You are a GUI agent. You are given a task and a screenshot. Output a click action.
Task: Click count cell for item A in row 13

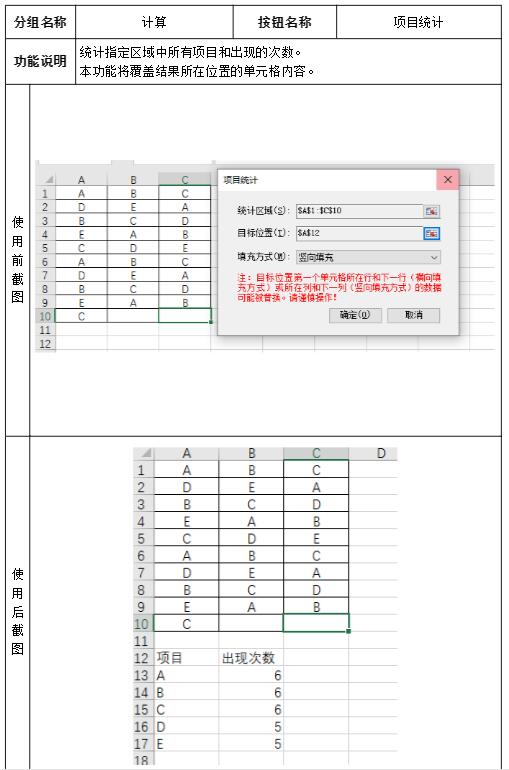251,676
